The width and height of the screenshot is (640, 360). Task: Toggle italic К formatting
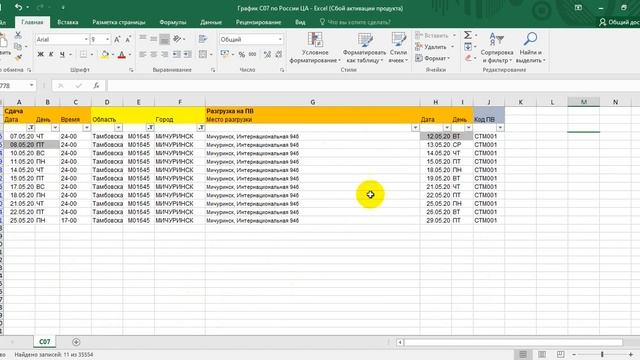coord(51,54)
